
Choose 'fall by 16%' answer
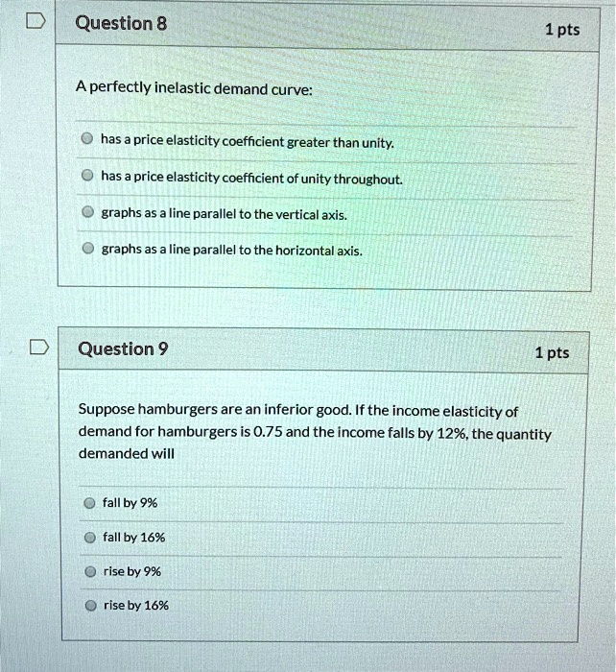90,538
